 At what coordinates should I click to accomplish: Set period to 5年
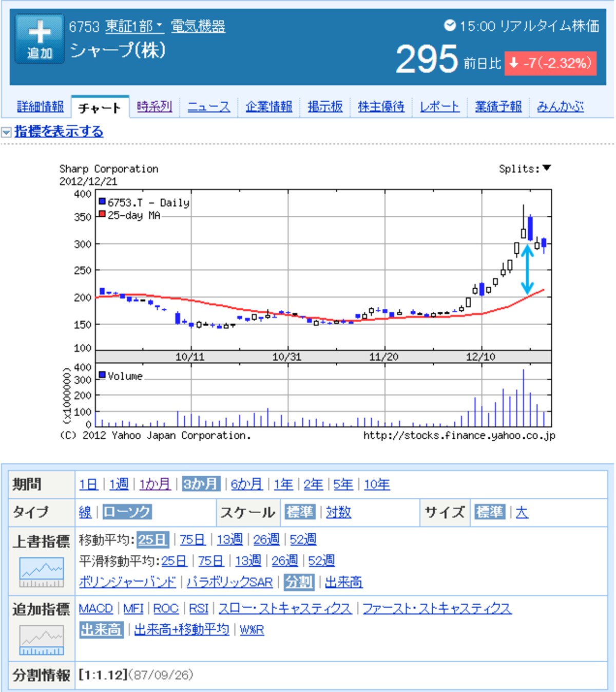click(x=343, y=484)
